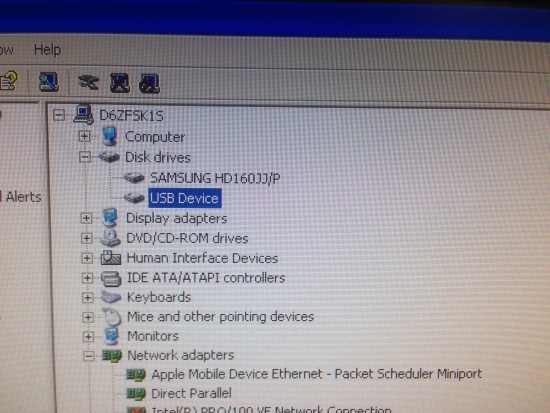This screenshot has width=550, height=413.
Task: Expand Mice and other pointing devices
Action: tap(88, 317)
